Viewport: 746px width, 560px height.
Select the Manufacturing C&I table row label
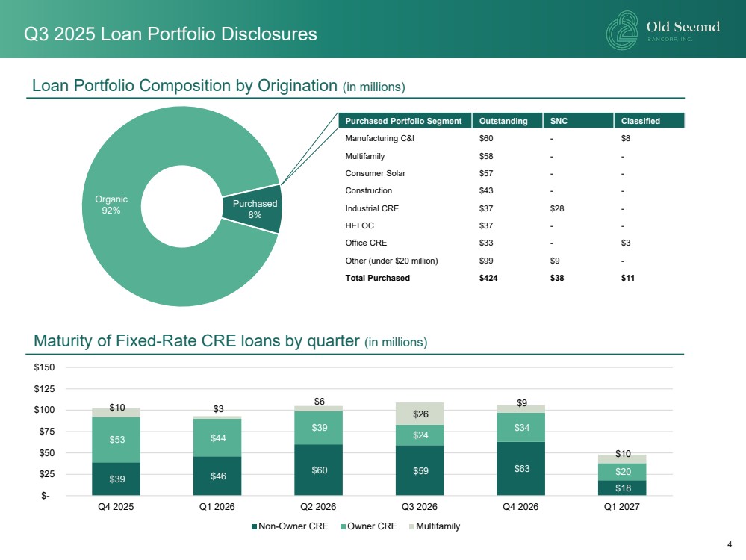(377, 138)
